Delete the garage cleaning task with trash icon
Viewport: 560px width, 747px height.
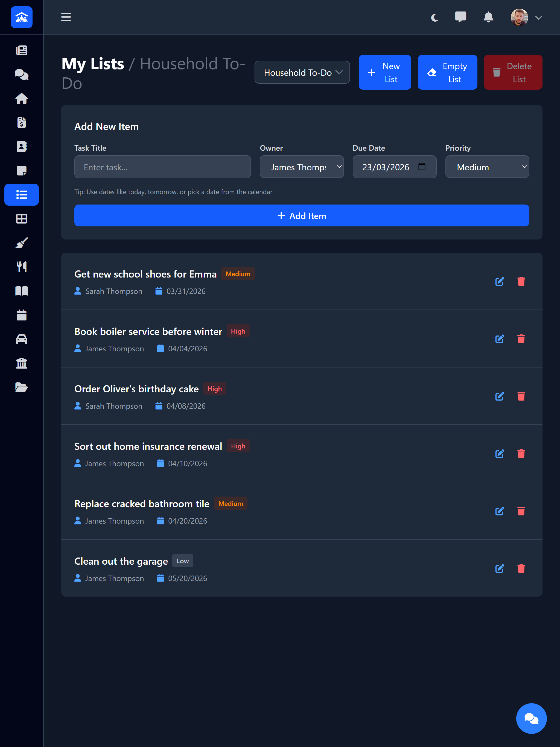tap(521, 569)
